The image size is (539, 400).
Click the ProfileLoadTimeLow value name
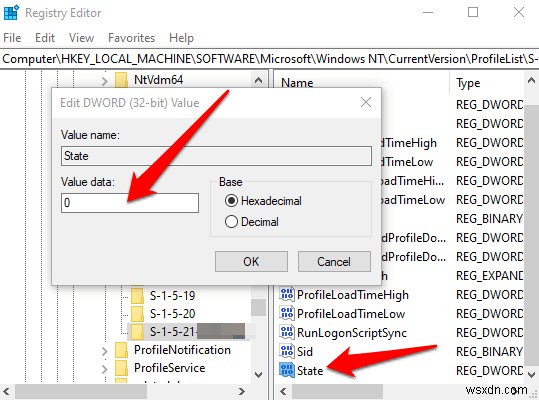coord(351,314)
